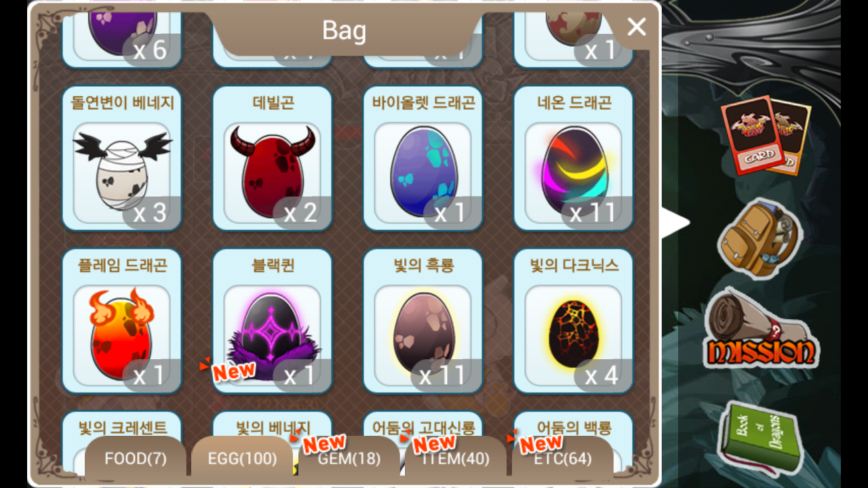Open the ETC(64) tab
Screen dimensions: 868x488
(563, 459)
